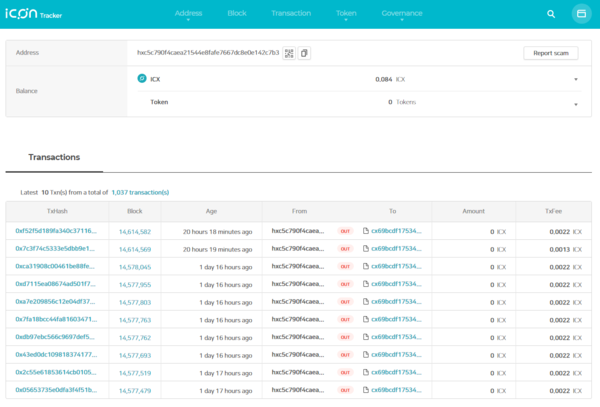Open the Token menu dropdown
Screen dimensions: 600x407
346,14
